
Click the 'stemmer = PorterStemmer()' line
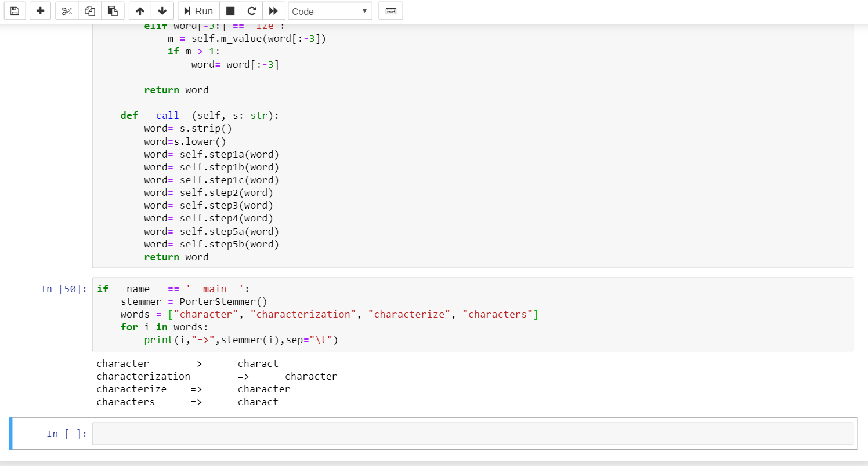click(x=194, y=301)
